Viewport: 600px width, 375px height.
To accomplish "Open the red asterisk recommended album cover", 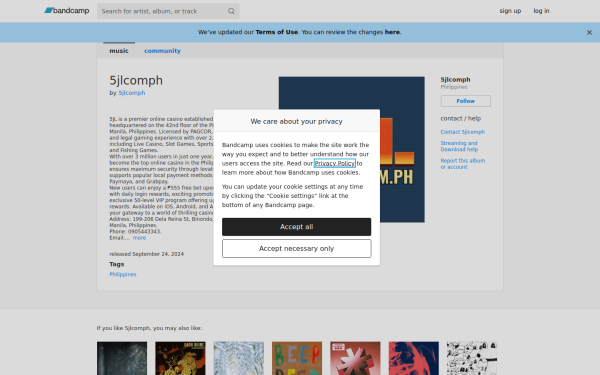I will pyautogui.click(x=355, y=358).
